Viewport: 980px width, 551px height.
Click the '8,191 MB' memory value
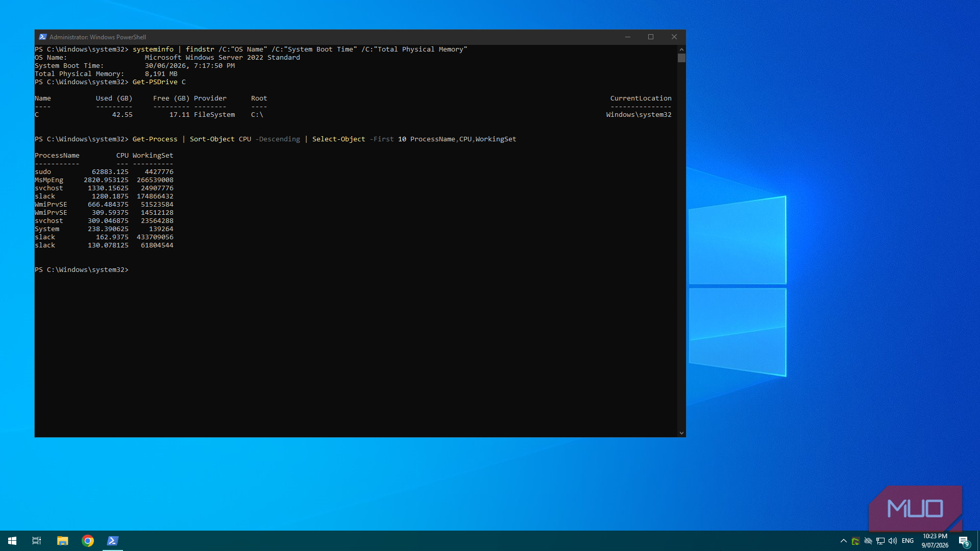[x=161, y=74]
